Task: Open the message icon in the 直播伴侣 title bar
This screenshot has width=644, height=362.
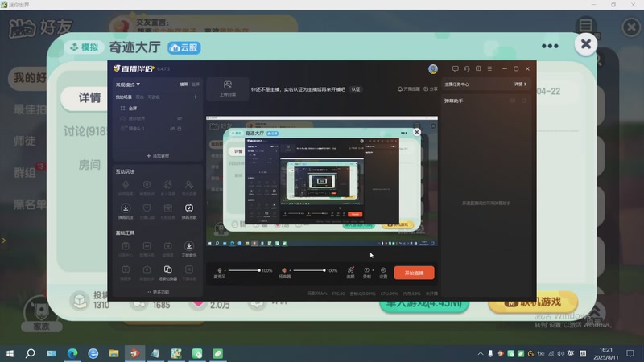Action: click(x=455, y=68)
